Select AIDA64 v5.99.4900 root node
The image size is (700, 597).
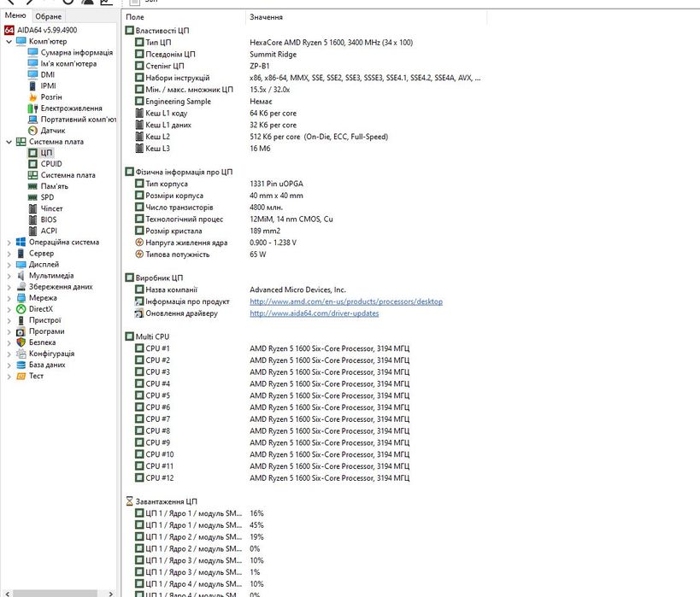(x=41, y=30)
